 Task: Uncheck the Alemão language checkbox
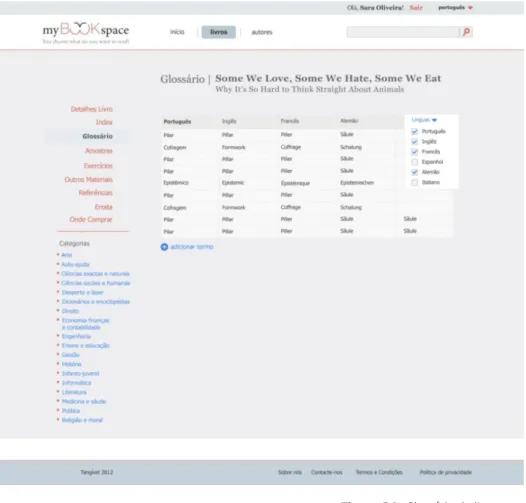(415, 172)
